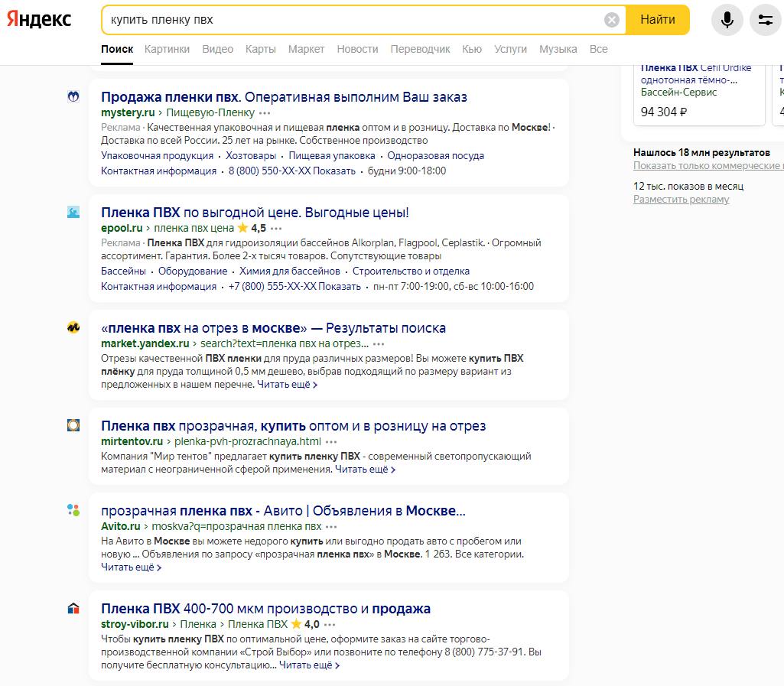This screenshot has height=686, width=784.
Task: Click the mirtentov.ru domain link
Action: [x=132, y=441]
